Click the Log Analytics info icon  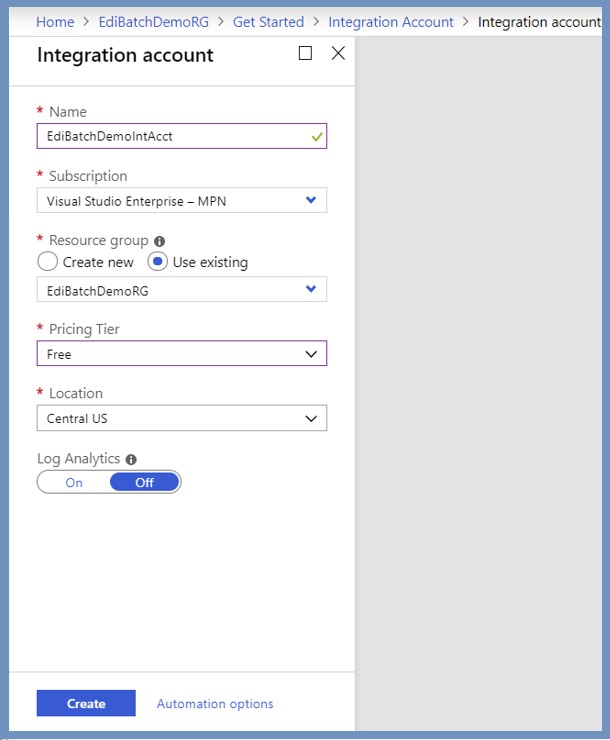coord(131,459)
